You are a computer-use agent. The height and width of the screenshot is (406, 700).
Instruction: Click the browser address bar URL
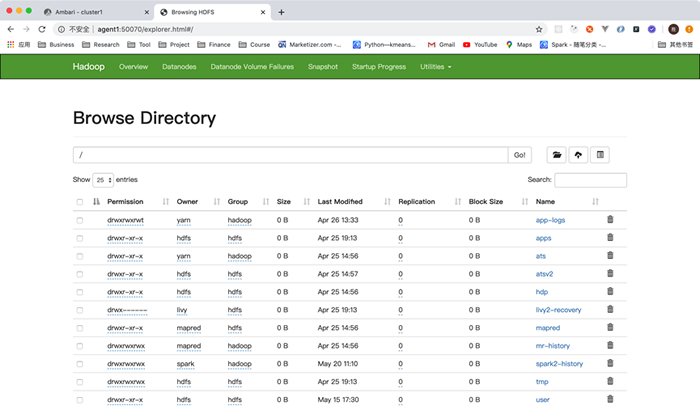[x=145, y=29]
